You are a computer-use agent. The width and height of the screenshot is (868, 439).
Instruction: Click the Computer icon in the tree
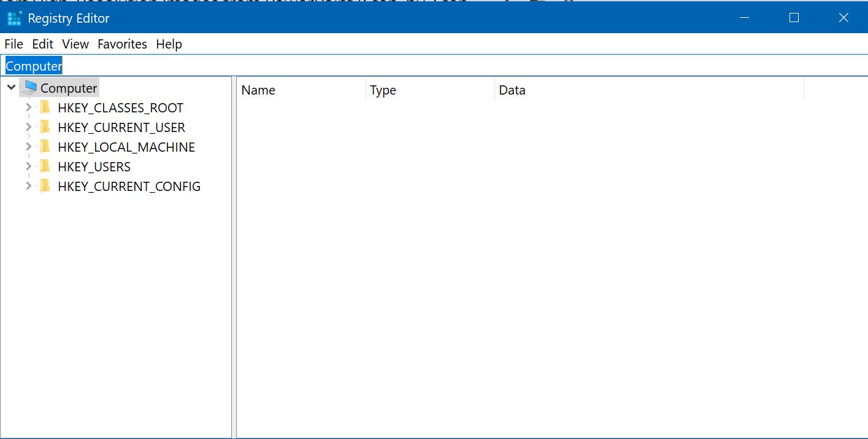tap(30, 87)
